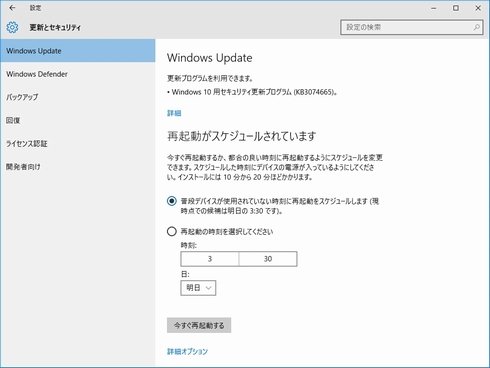490x368 pixels.
Task: Click the search magnifier icon
Action: coord(476,27)
